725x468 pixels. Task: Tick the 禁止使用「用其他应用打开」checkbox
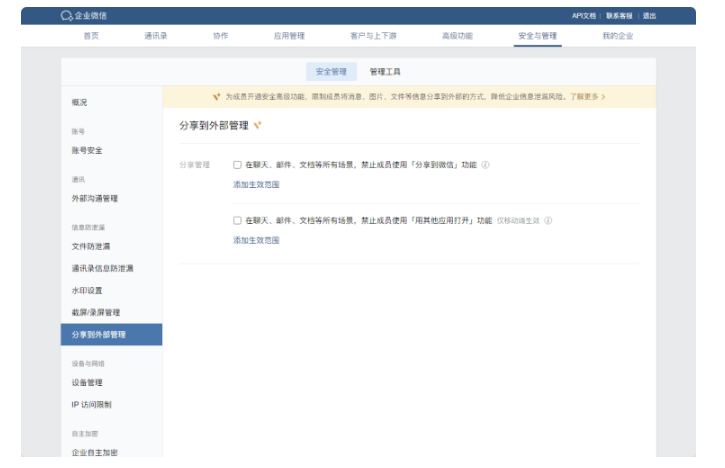pos(237,221)
